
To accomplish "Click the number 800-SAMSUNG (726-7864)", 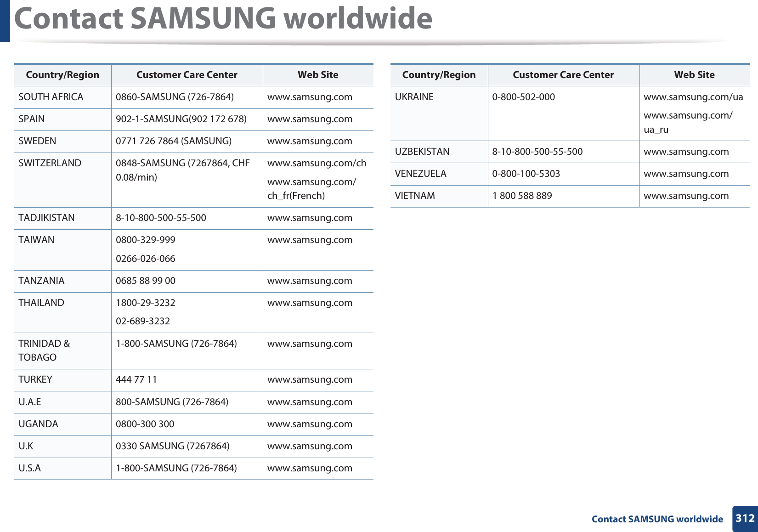I will 172,402.
